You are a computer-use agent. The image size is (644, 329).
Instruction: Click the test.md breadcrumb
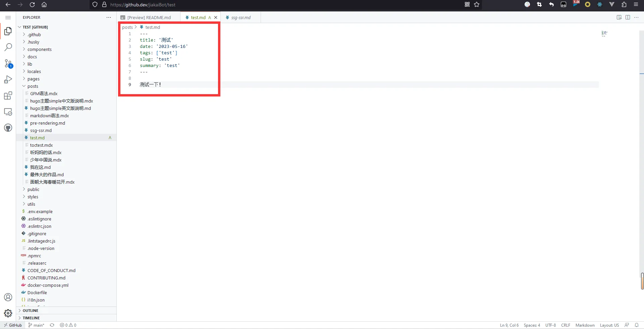(x=153, y=27)
